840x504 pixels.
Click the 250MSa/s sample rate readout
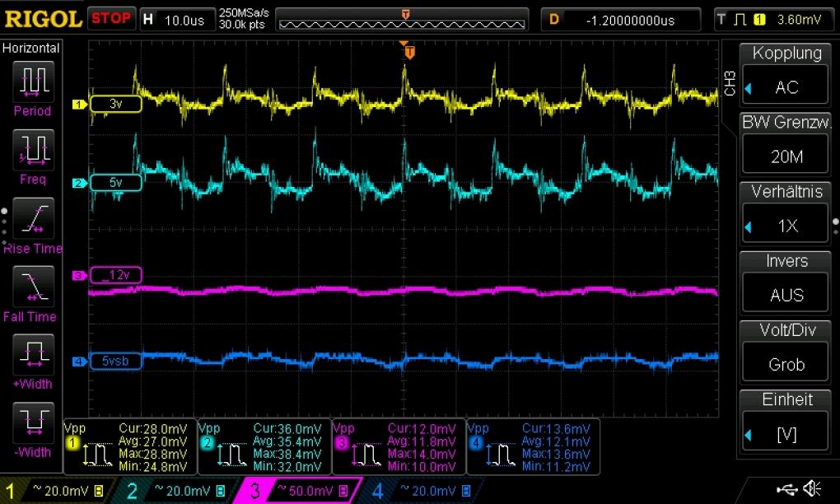(244, 13)
